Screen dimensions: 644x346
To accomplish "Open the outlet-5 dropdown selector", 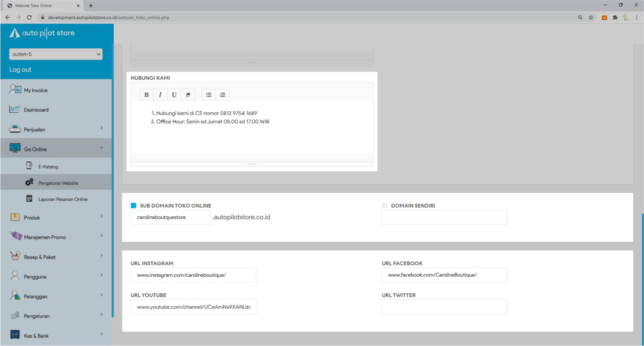I will pos(56,54).
